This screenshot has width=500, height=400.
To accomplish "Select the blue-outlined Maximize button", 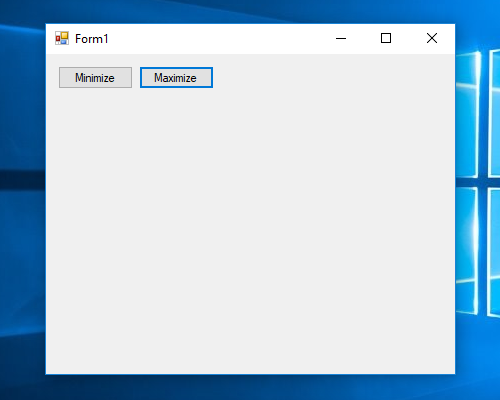I will click(x=176, y=78).
